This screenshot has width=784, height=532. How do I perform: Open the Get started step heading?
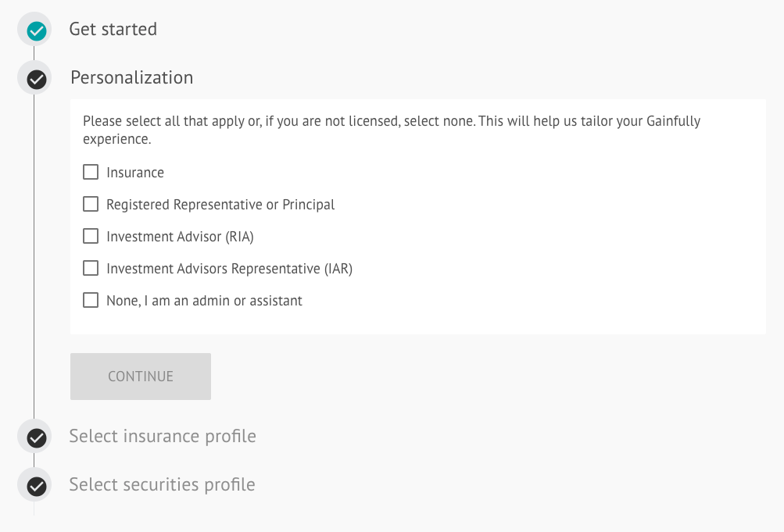[x=113, y=29]
